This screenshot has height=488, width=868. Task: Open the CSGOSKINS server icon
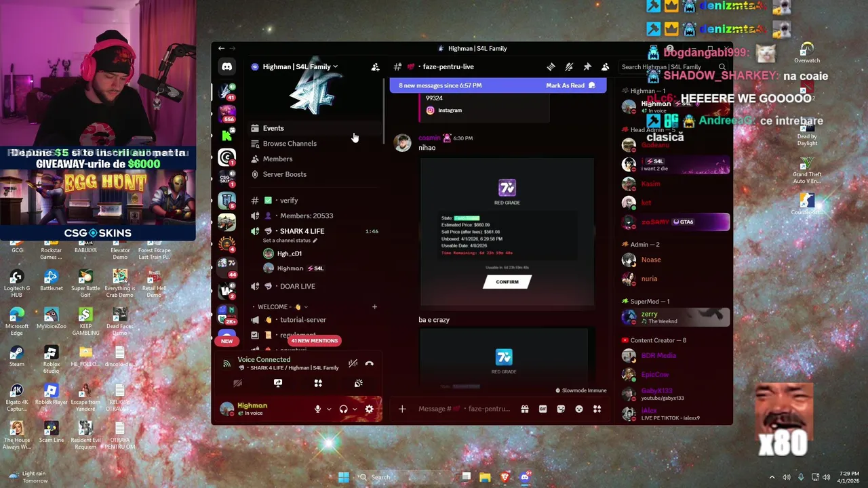tap(226, 179)
